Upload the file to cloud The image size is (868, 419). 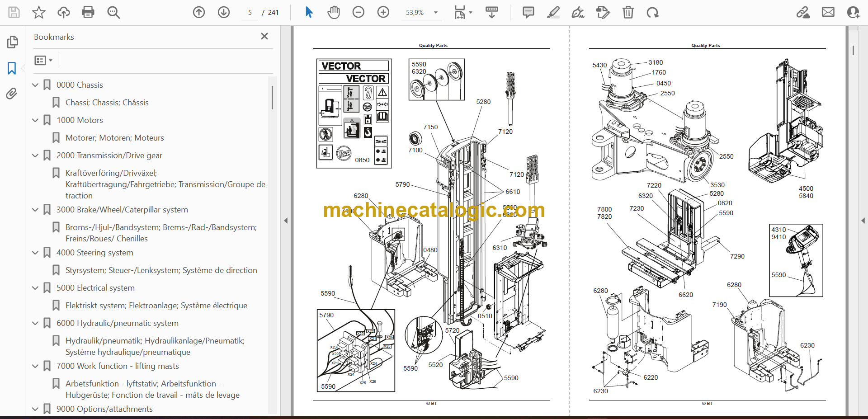[x=64, y=12]
